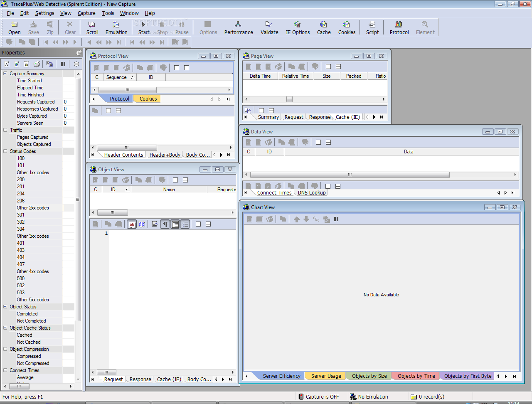Pause updates in the Chart View toolbar
Screen dimensions: 532x404
pos(336,219)
